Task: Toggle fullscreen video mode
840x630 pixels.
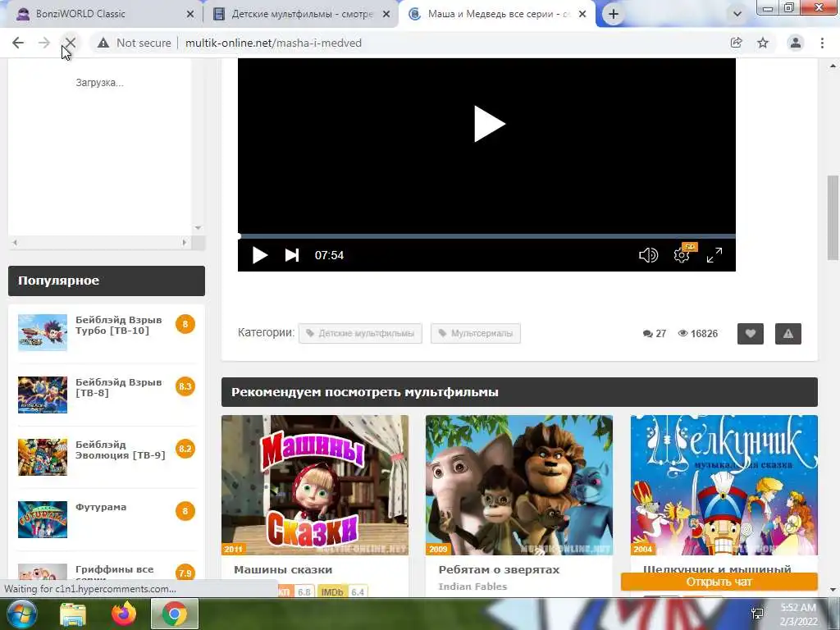Action: (714, 255)
